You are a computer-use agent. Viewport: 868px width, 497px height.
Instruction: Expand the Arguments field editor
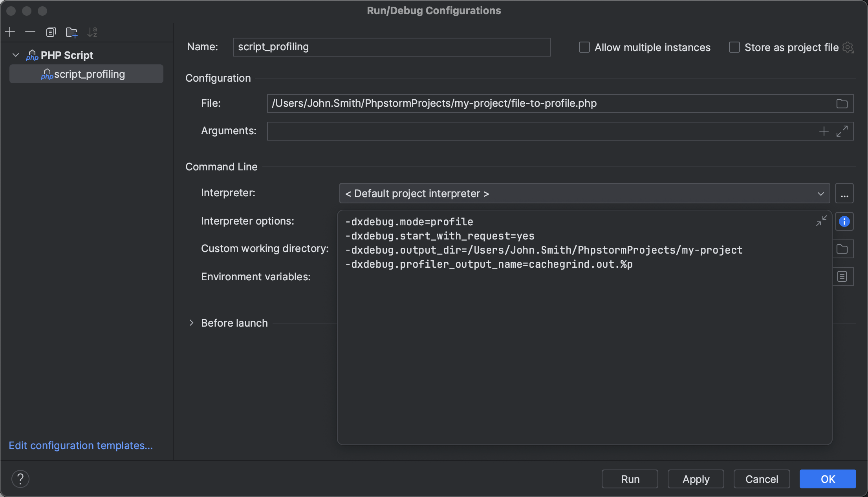click(842, 131)
